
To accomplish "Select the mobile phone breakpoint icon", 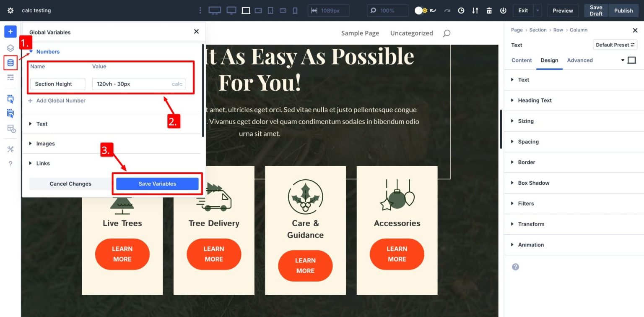I will (295, 10).
